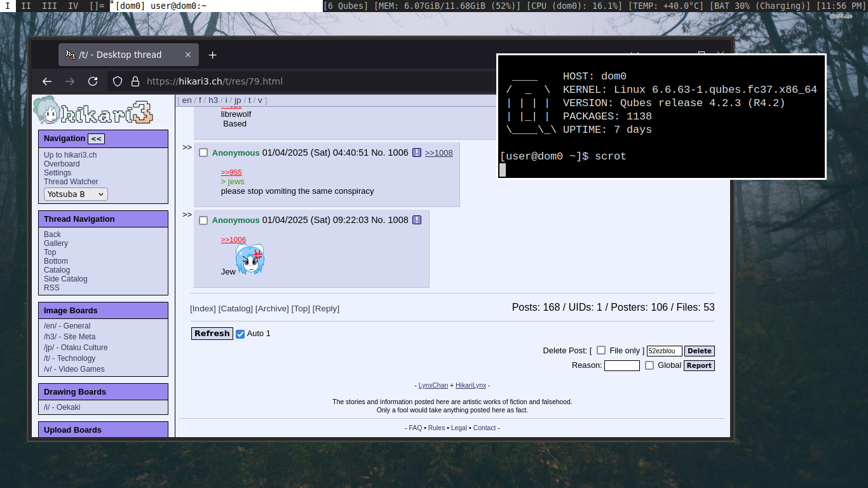Screen dimensions: 868x488
Task: Select the Desktop thread browser tab
Action: (x=121, y=55)
